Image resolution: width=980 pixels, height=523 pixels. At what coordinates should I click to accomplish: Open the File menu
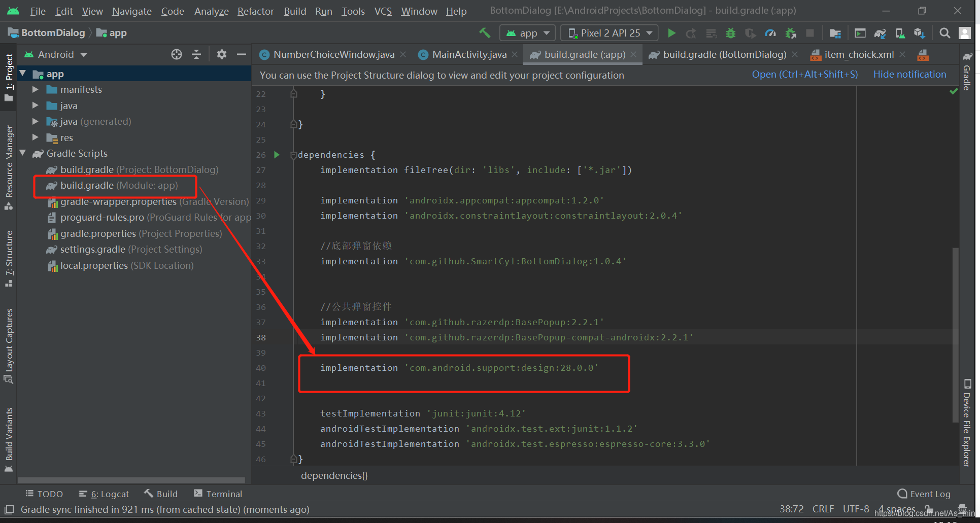(x=38, y=11)
